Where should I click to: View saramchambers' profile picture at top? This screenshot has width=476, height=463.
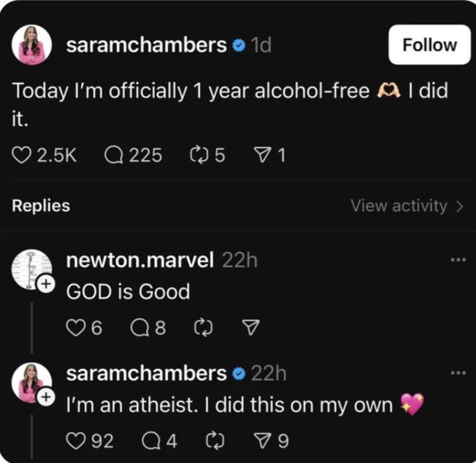point(31,45)
